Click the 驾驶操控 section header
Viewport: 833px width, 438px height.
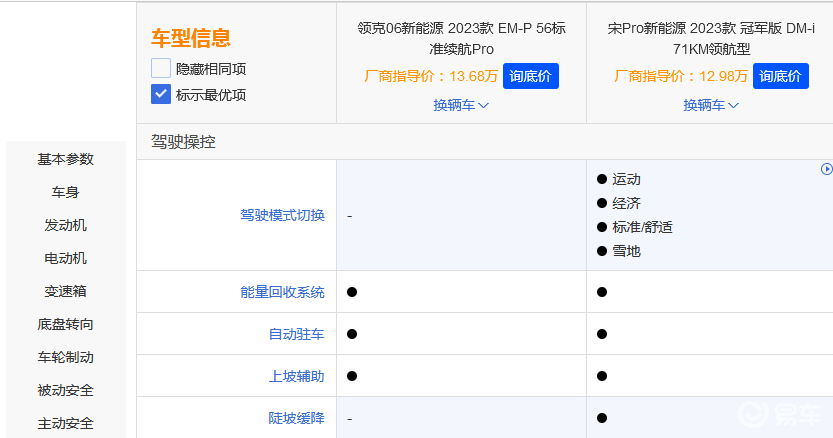(183, 141)
